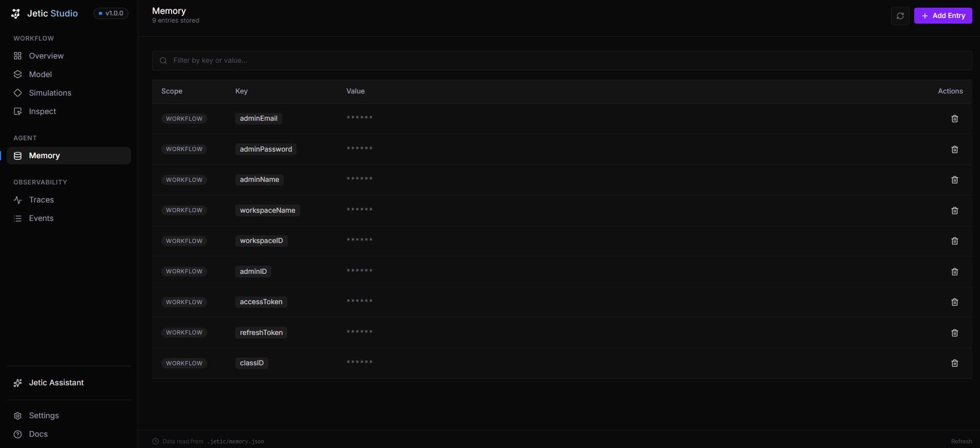Click the Key column header
980x448 pixels.
pos(242,91)
